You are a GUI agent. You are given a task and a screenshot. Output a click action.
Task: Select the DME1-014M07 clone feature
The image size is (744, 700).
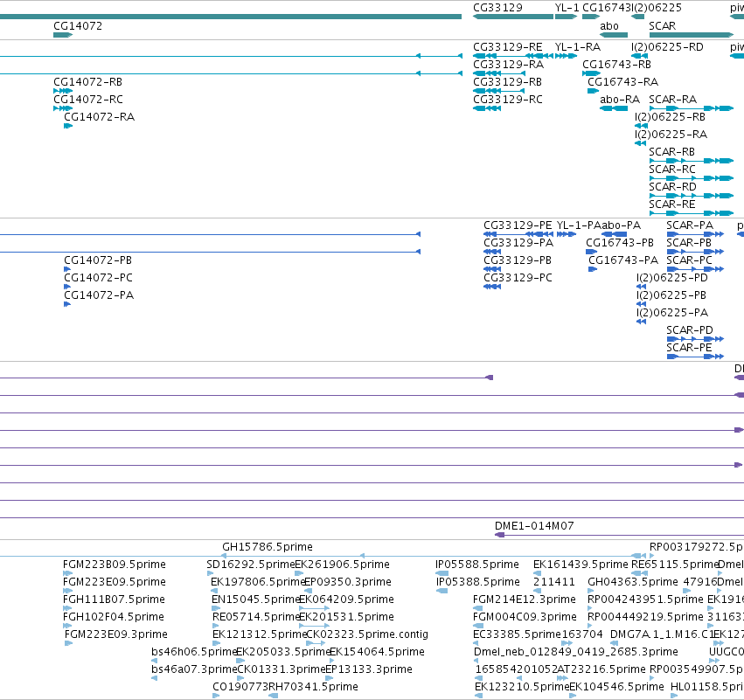pyautogui.click(x=534, y=526)
